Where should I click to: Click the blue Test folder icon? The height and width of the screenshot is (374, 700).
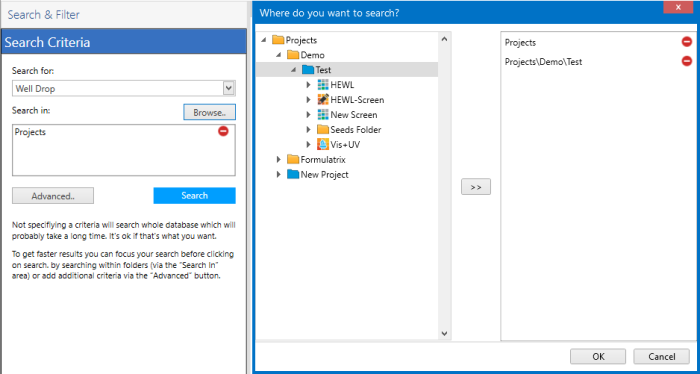click(308, 70)
